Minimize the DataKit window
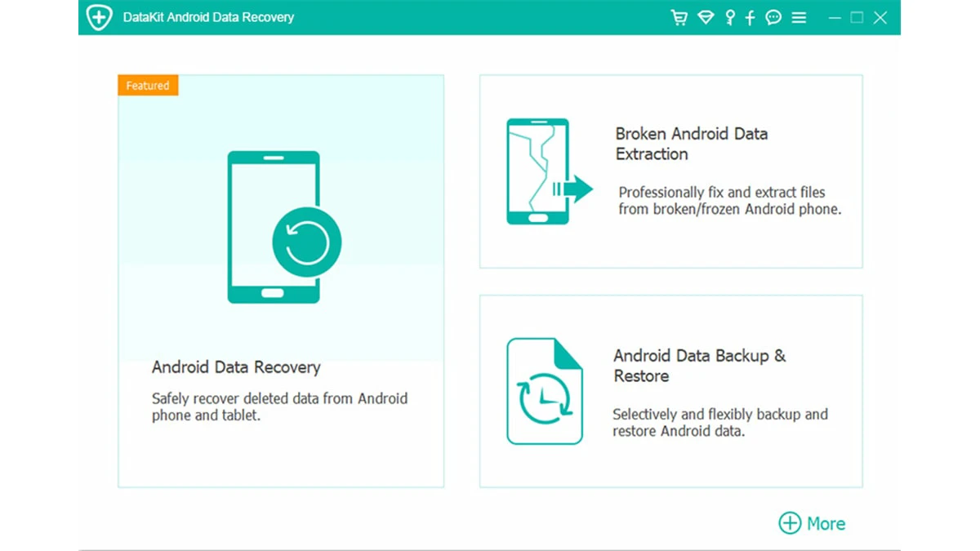Image resolution: width=980 pixels, height=551 pixels. click(x=835, y=17)
